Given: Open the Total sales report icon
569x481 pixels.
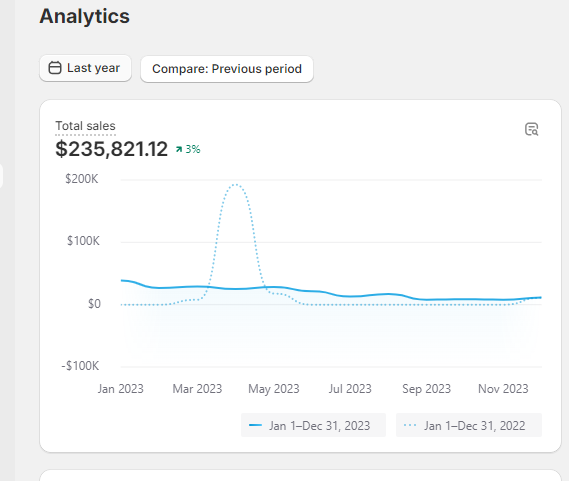Looking at the screenshot, I should (x=532, y=129).
